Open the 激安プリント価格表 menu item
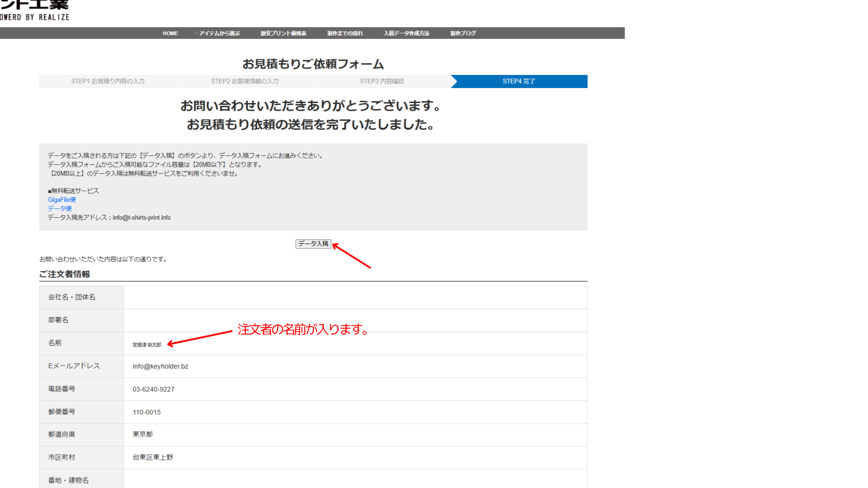This screenshot has height=488, width=868. coord(283,33)
